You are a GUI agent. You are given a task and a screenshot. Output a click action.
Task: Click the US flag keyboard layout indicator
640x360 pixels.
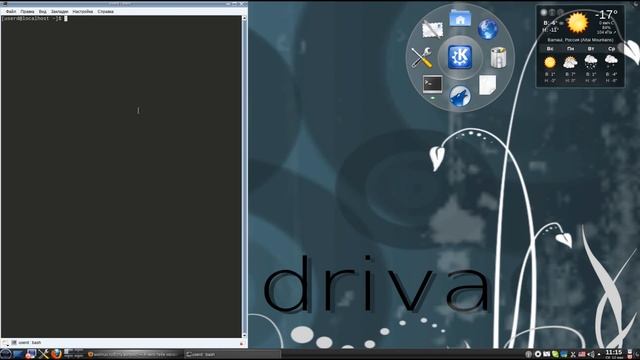coord(582,354)
